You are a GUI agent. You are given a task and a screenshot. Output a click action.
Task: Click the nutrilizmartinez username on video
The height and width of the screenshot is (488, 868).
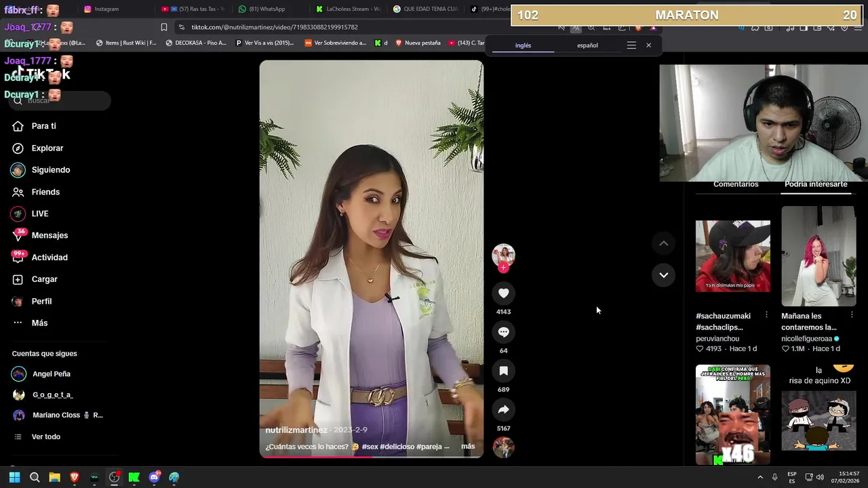pyautogui.click(x=296, y=430)
